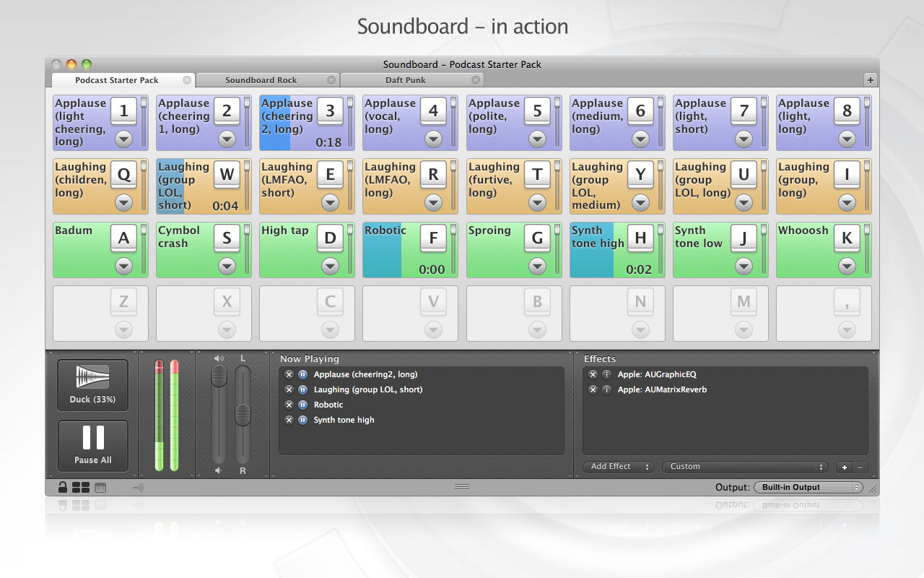Play sound with the 1 key button
Viewport: 924px width, 578px height.
point(123,111)
